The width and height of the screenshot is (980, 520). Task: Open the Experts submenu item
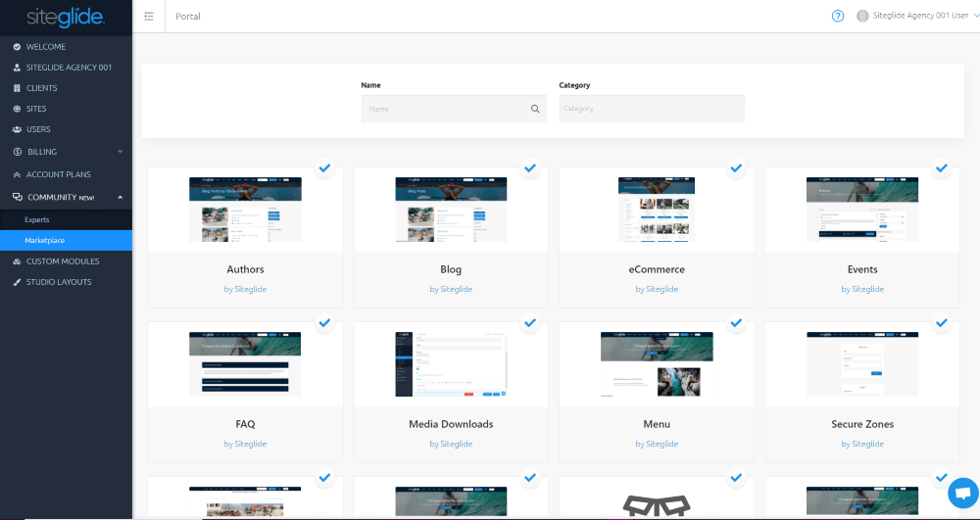coord(37,219)
